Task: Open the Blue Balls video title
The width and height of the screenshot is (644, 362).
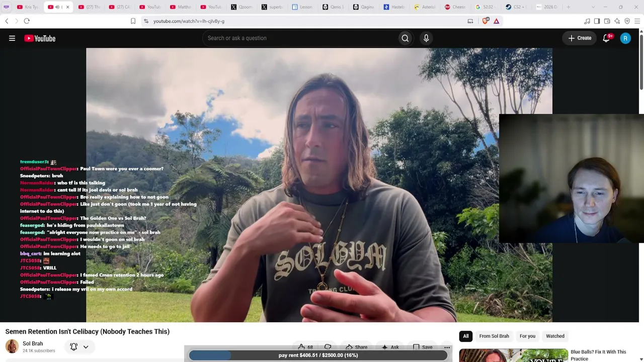Action: click(598, 355)
